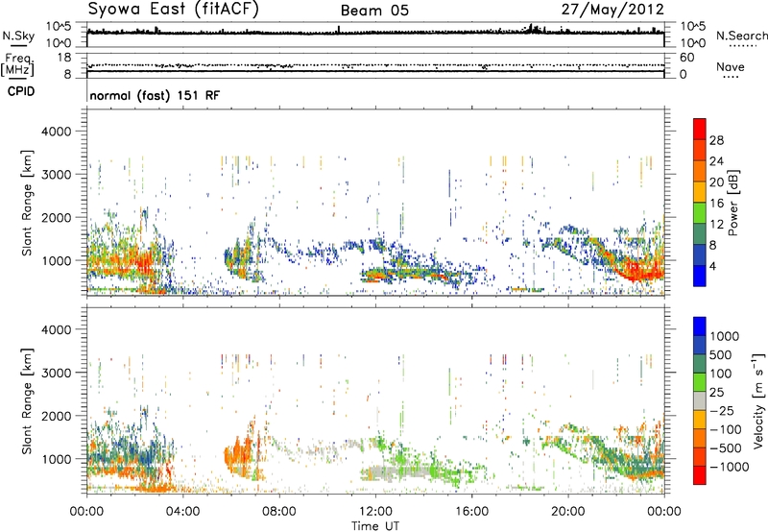Click the 4000 km tick of power panel
The image size is (768, 532).
(56, 132)
